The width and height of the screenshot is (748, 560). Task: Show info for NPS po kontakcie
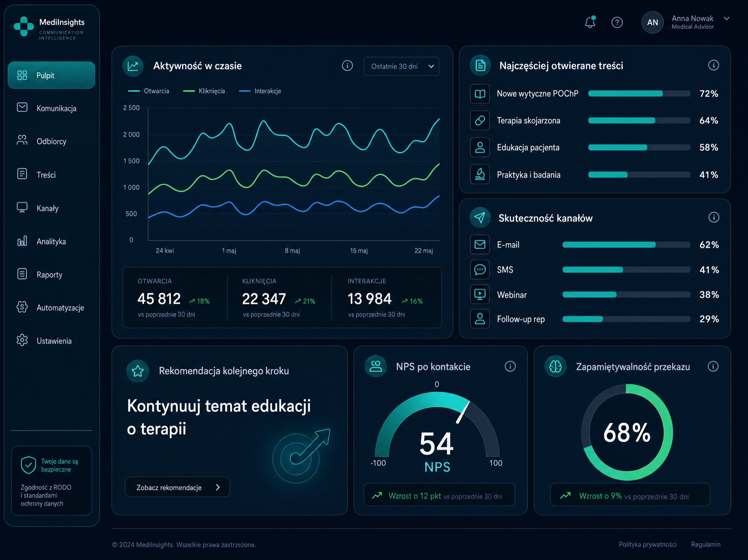pyautogui.click(x=510, y=366)
